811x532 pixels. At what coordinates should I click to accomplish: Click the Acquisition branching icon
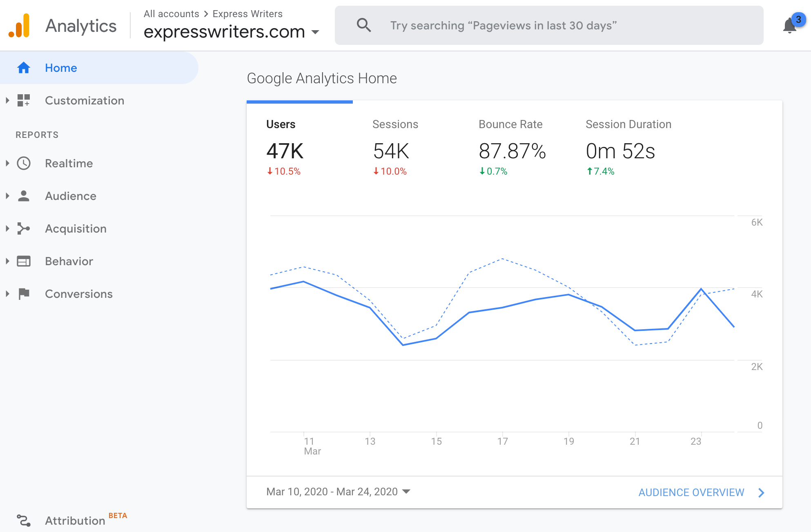[24, 228]
